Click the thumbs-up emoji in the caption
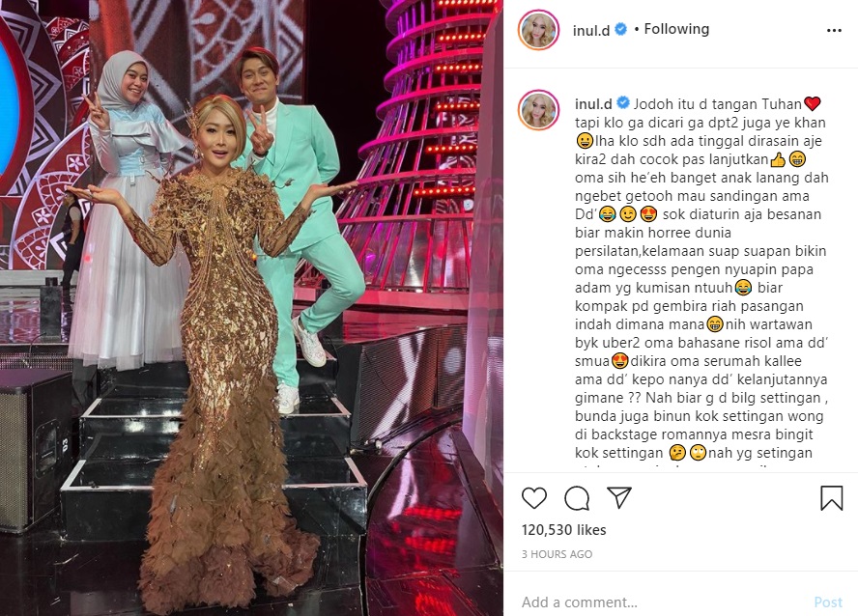The height and width of the screenshot is (616, 858). [778, 159]
